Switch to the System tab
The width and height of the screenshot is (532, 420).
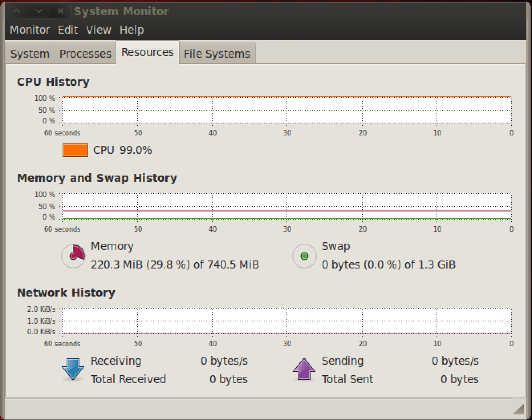30,54
